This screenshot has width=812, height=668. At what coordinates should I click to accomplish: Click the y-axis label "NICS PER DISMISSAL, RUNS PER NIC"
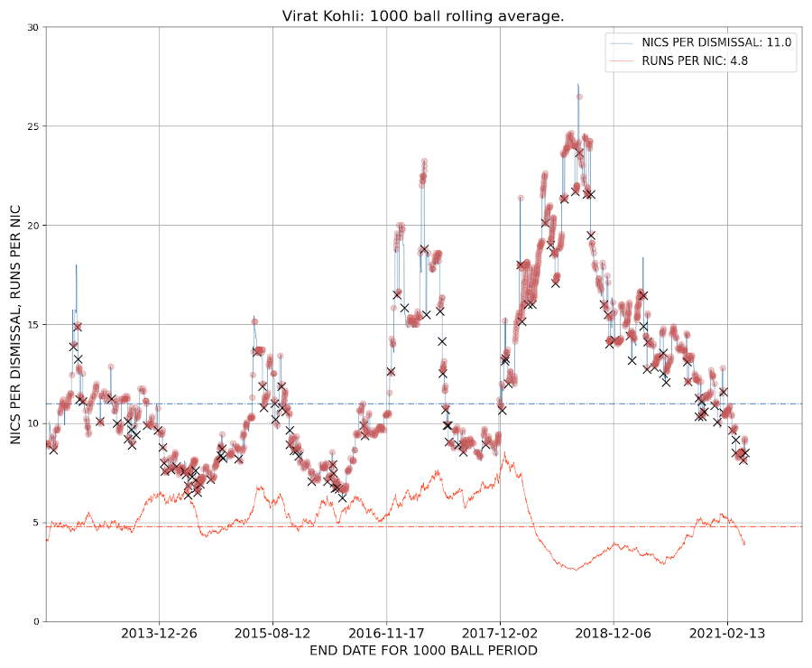[14, 321]
